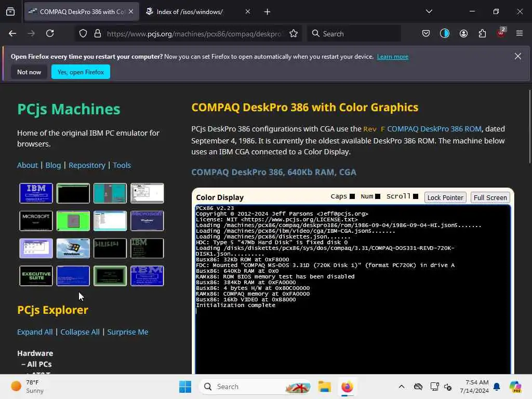Viewport: 532px width, 399px height.
Task: Click Not now in the notification
Action: (x=29, y=72)
